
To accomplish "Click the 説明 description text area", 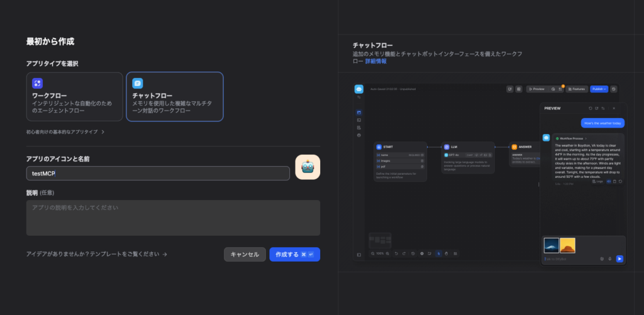I will [x=173, y=218].
